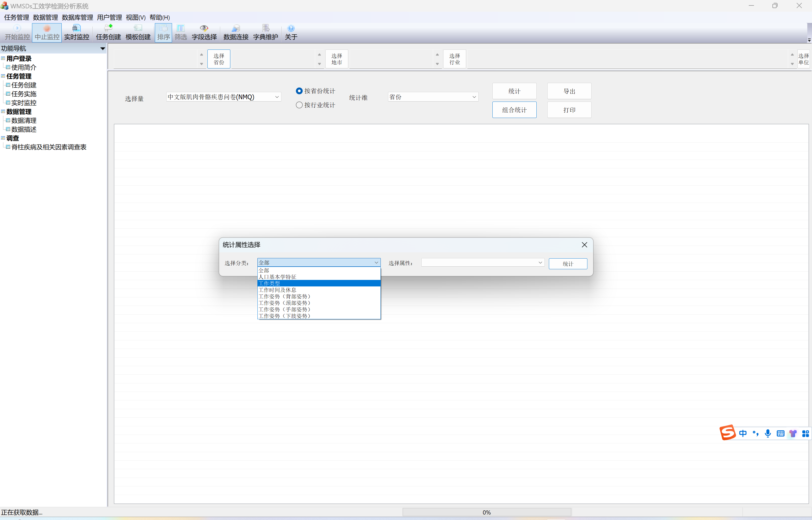Click the 数据连接 toolbar icon
The width and height of the screenshot is (812, 520).
coord(236,33)
